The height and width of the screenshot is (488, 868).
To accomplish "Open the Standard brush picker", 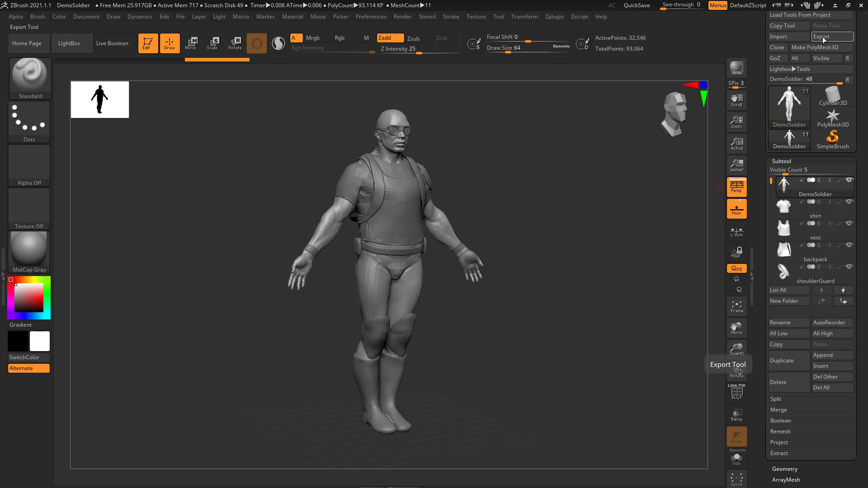I will (30, 78).
